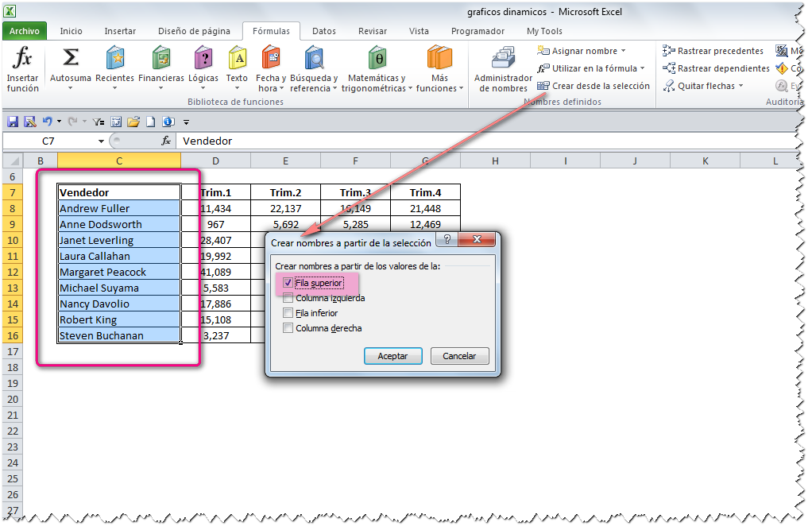Open the Administrador de nombres
The image size is (812, 530).
pos(502,68)
